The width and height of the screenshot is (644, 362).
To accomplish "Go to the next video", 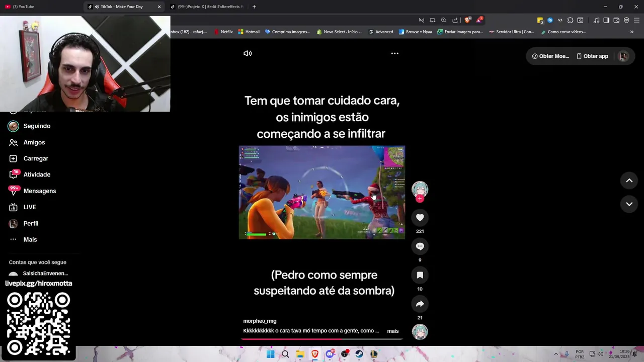I will (629, 204).
